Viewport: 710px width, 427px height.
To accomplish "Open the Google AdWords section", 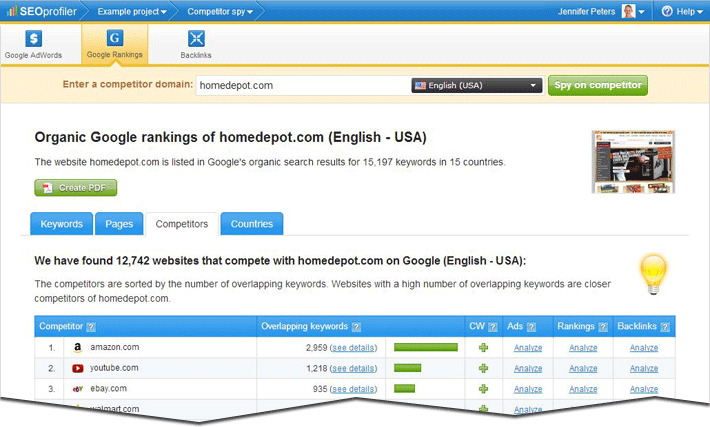I will pos(34,44).
